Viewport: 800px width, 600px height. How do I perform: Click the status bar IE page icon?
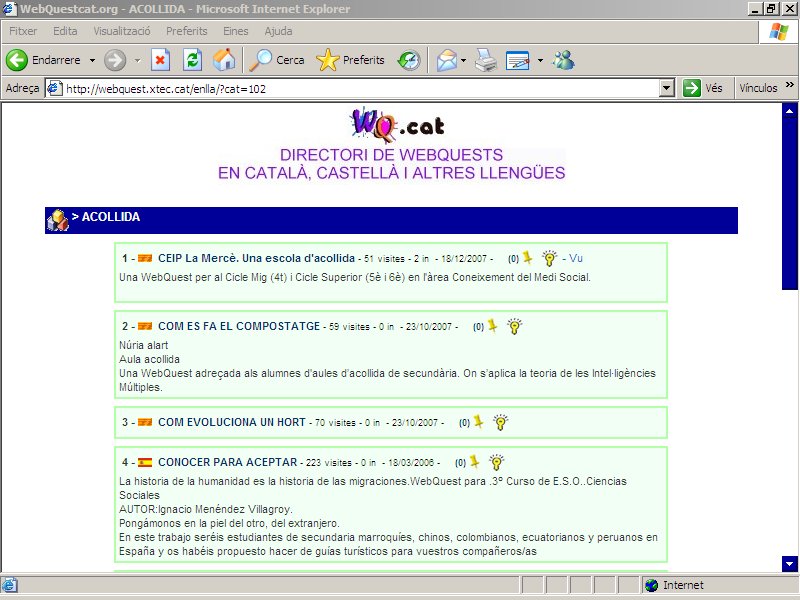click(x=9, y=585)
